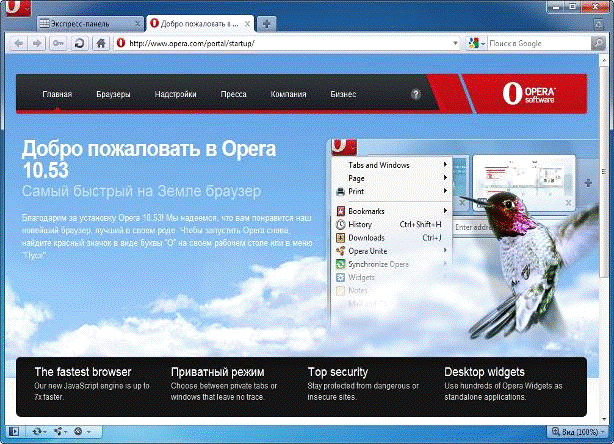Image resolution: width=614 pixels, height=444 pixels.
Task: Open a new tab with plus button
Action: [x=266, y=22]
